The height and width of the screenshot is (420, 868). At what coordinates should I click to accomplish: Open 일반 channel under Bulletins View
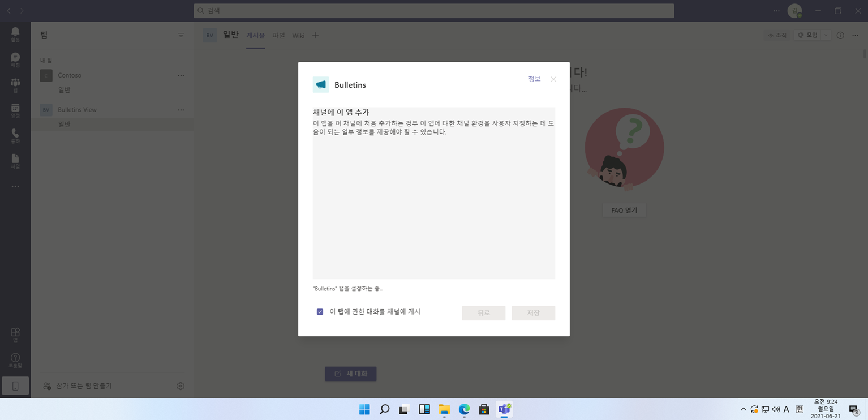pos(112,125)
